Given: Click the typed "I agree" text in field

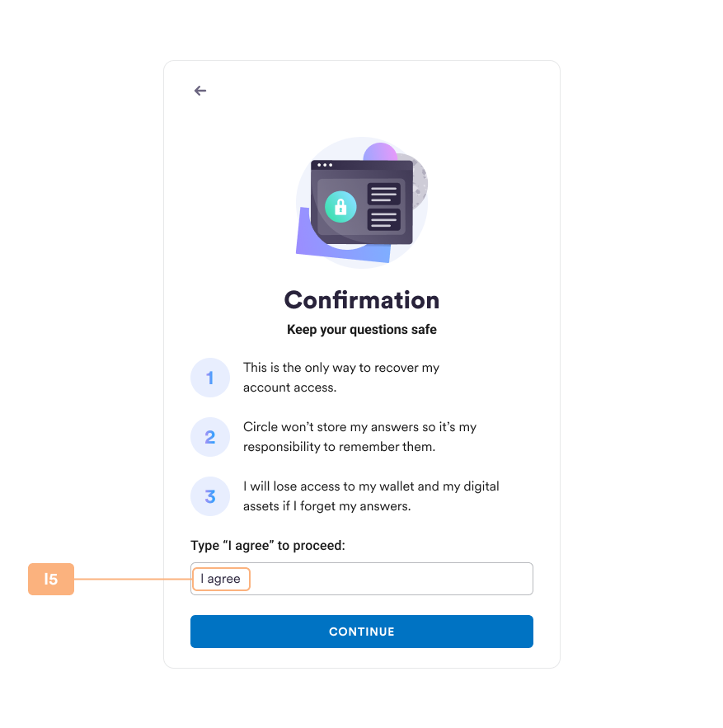Looking at the screenshot, I should click(x=221, y=579).
